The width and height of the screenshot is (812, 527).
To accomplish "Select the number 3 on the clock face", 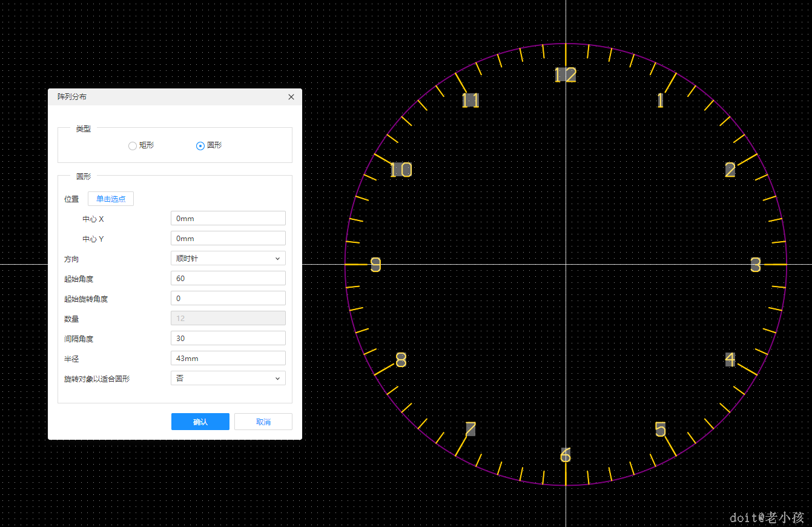I will coord(755,265).
